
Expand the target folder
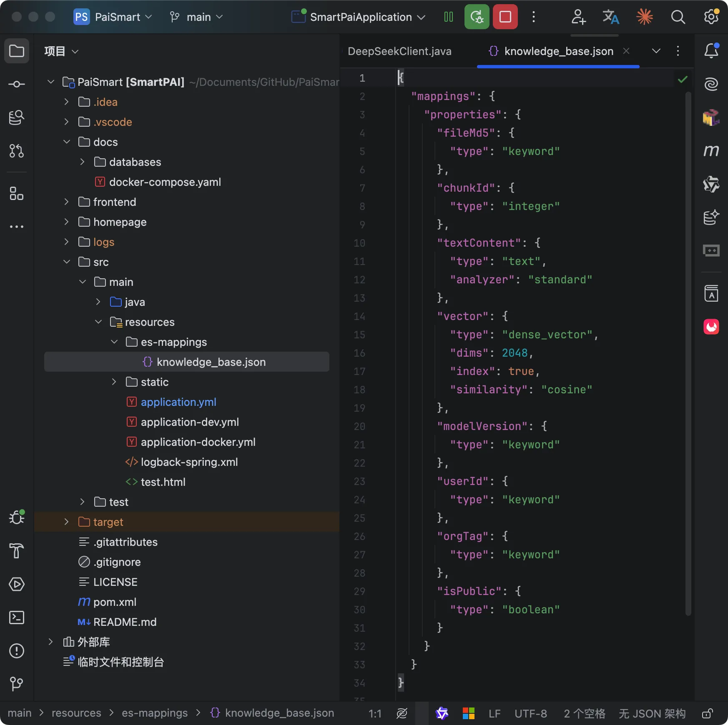point(66,522)
